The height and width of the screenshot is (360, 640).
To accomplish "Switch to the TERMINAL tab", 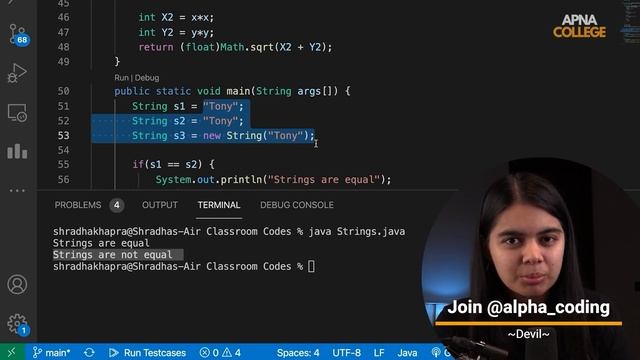I will pyautogui.click(x=219, y=205).
